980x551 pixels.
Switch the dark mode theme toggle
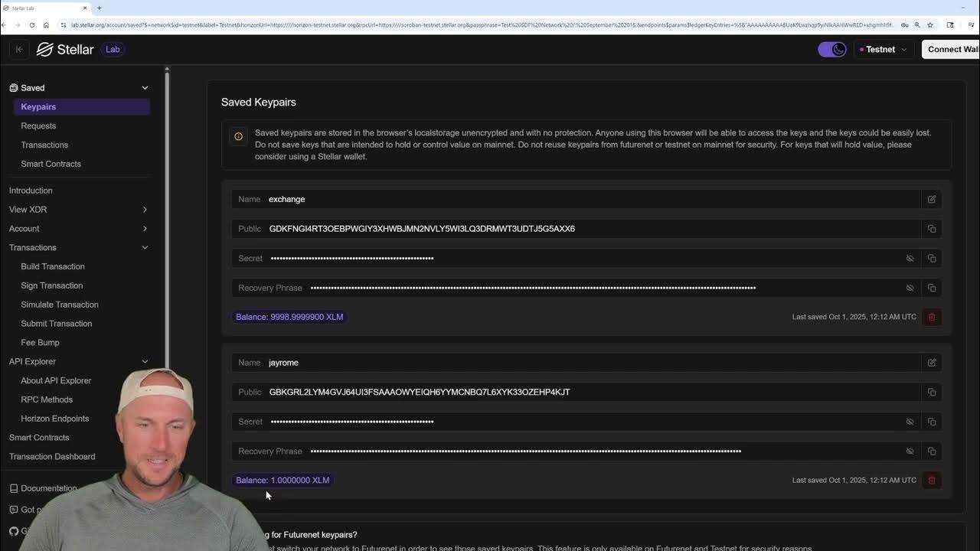click(831, 49)
